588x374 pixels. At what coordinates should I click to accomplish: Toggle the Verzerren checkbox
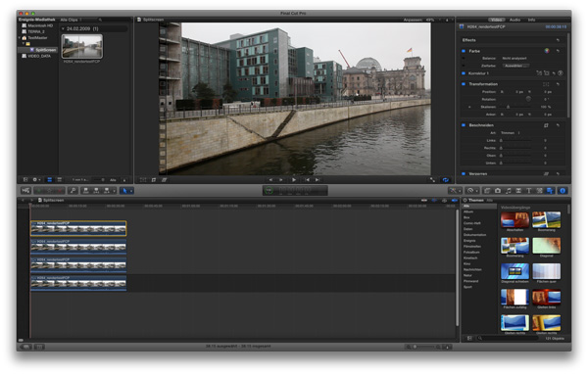pos(464,174)
